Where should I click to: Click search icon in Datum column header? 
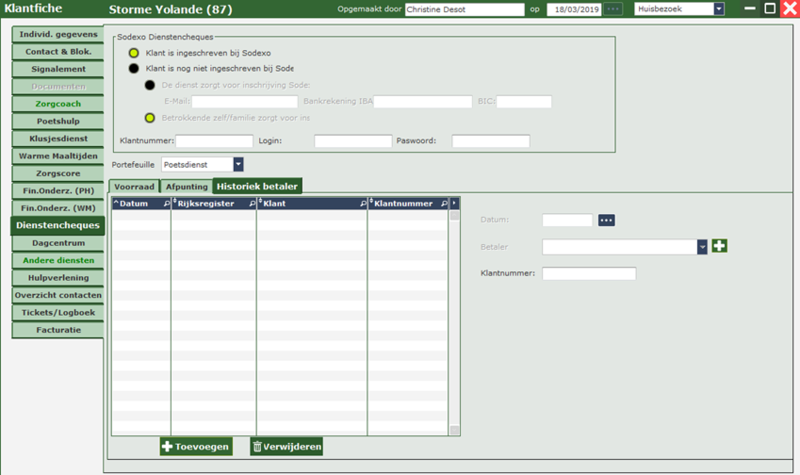point(166,203)
